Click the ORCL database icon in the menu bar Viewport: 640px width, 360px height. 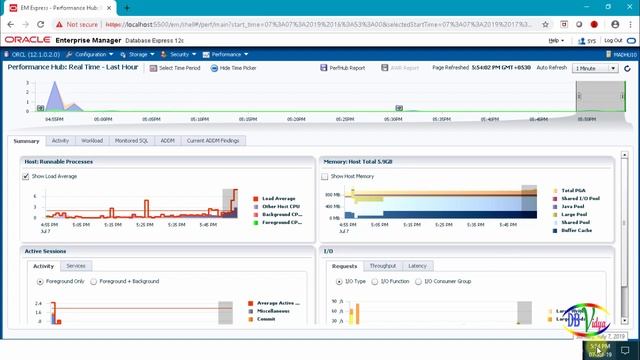point(7,54)
